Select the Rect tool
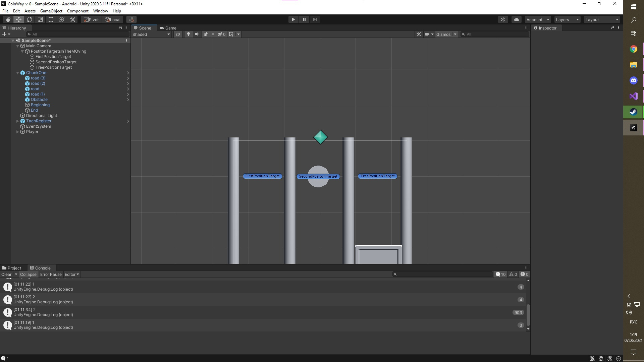644x362 pixels. coord(51,19)
